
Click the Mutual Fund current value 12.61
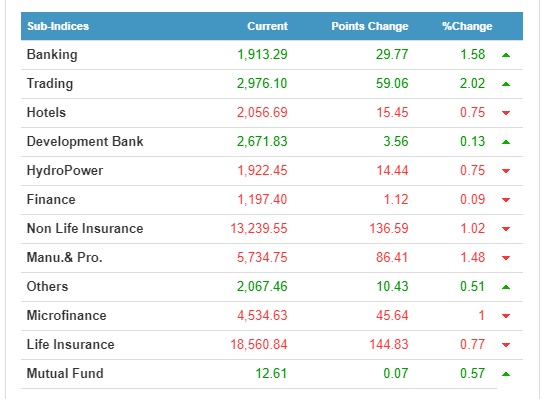(x=271, y=373)
